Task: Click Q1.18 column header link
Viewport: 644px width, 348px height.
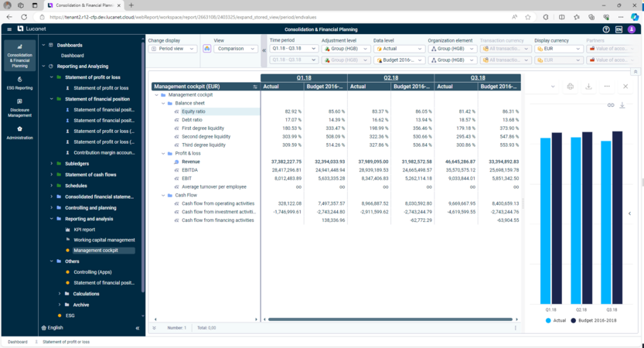Action: tap(304, 77)
